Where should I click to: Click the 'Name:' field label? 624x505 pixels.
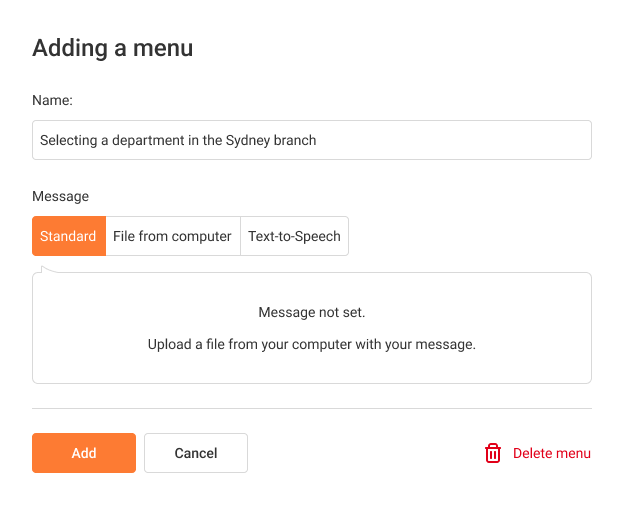(53, 100)
